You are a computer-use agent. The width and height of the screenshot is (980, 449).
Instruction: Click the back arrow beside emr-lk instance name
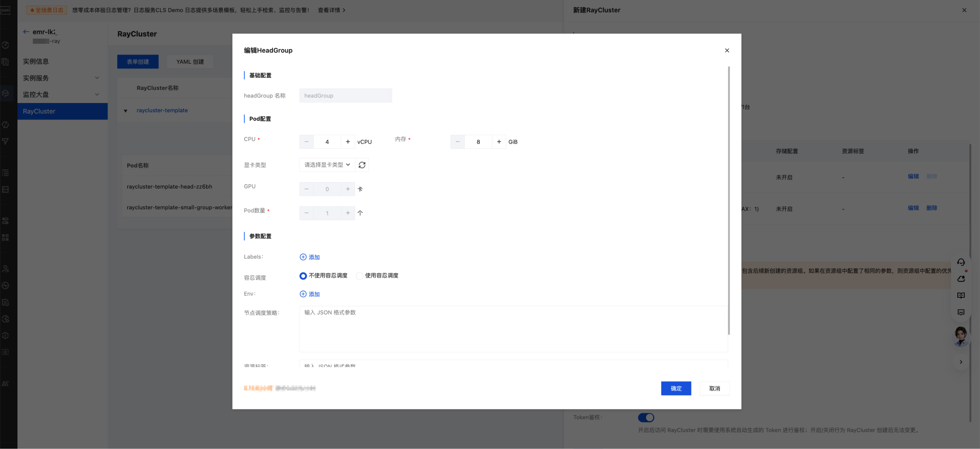(x=26, y=32)
